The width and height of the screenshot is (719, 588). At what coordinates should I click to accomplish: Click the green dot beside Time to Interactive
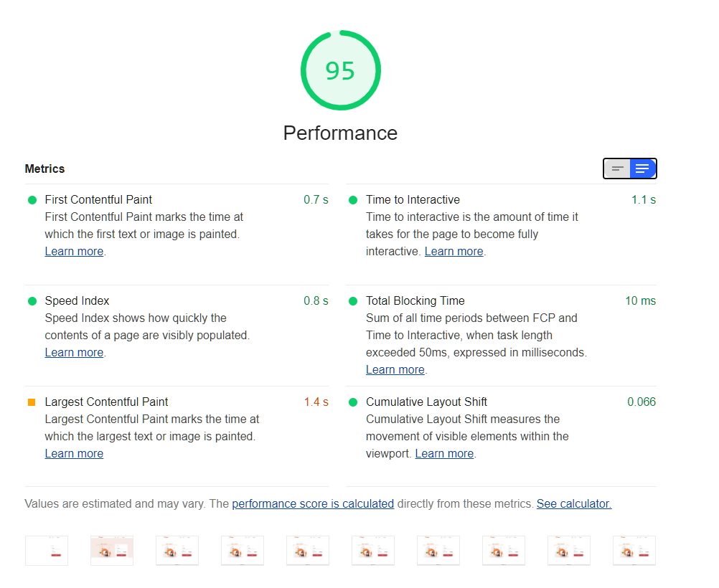tap(353, 200)
